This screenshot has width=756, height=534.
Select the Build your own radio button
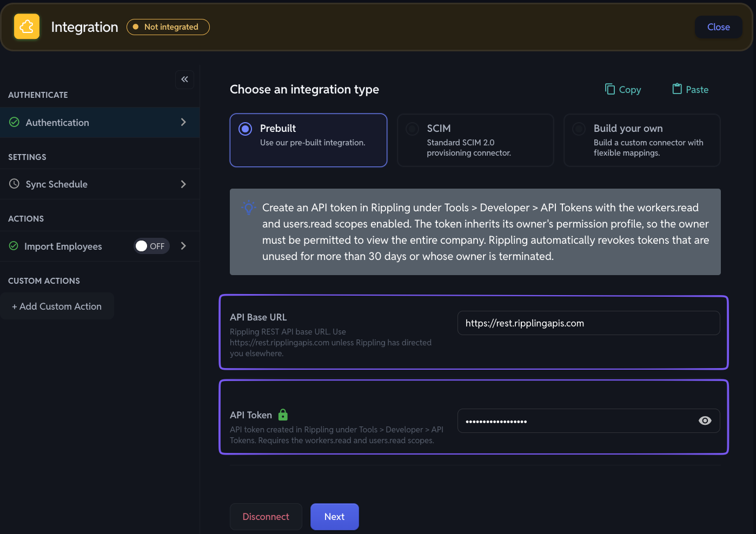[579, 129]
